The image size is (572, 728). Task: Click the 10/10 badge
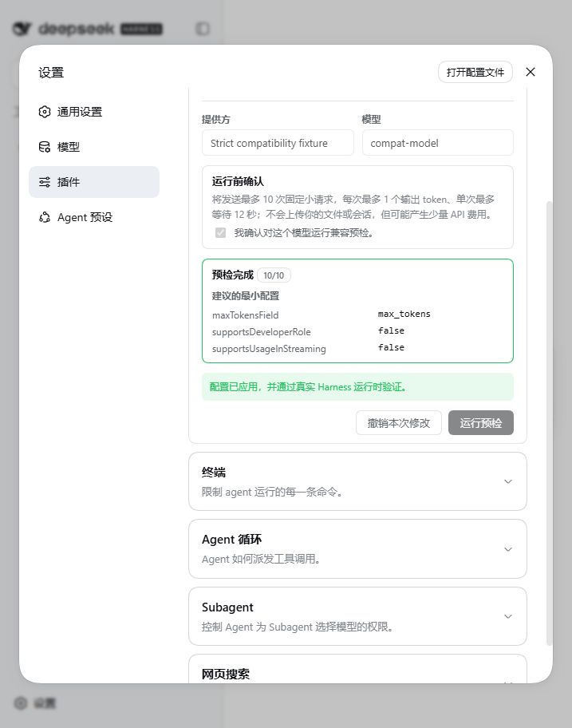coord(274,275)
